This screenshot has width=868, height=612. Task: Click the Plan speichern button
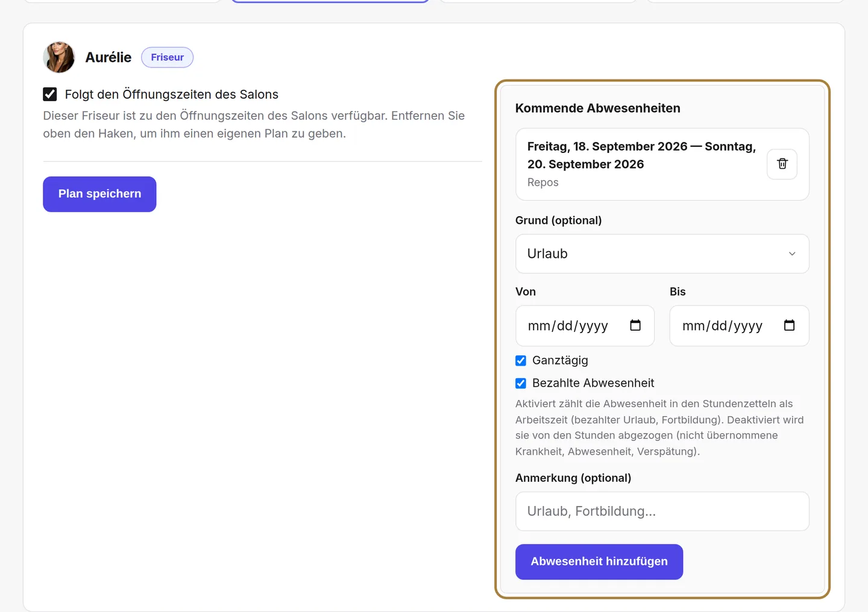click(x=99, y=194)
